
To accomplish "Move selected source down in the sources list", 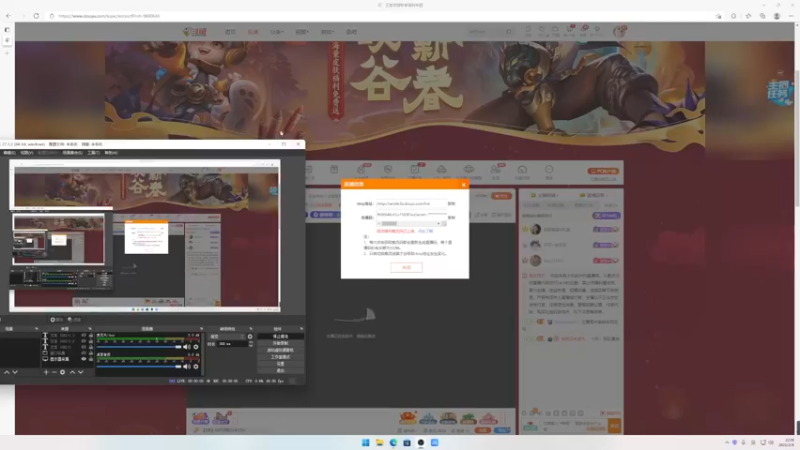I will (81, 372).
